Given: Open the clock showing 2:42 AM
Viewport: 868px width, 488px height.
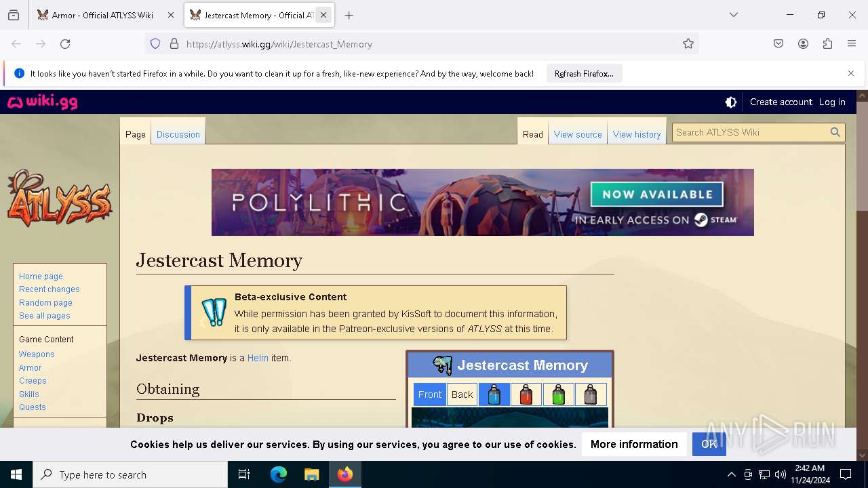Looking at the screenshot, I should [x=810, y=474].
